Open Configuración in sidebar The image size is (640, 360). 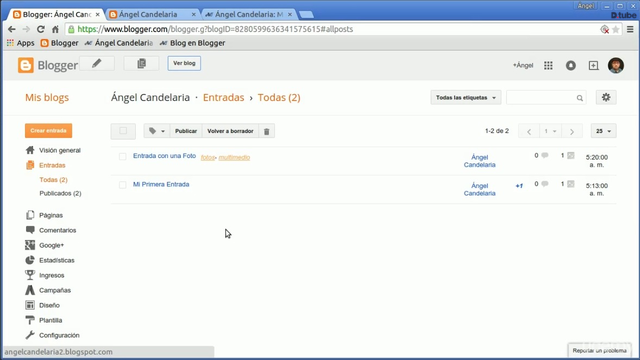point(52,335)
